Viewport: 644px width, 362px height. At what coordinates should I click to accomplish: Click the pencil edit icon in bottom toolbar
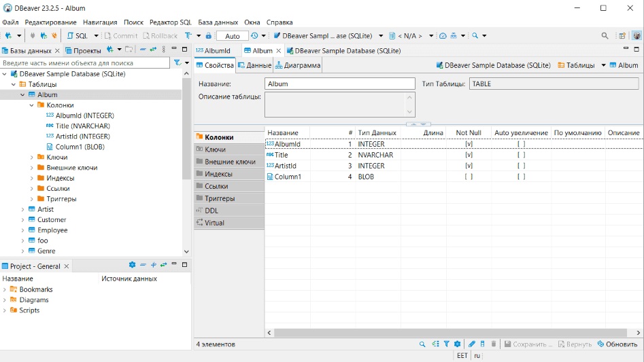tap(472, 344)
